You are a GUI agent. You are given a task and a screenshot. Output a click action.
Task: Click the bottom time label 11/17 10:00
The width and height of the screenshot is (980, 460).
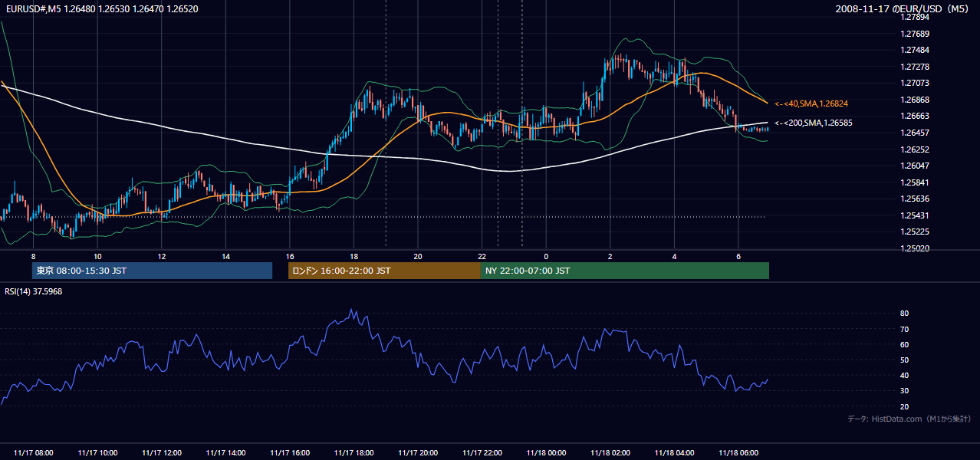pyautogui.click(x=97, y=453)
